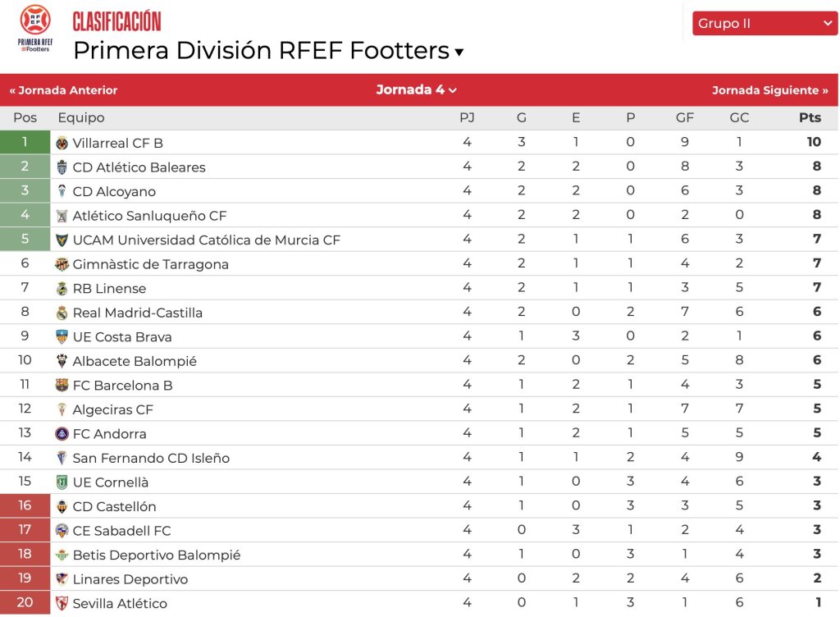Click the CD Castellón crest icon
The width and height of the screenshot is (840, 617).
(x=62, y=506)
